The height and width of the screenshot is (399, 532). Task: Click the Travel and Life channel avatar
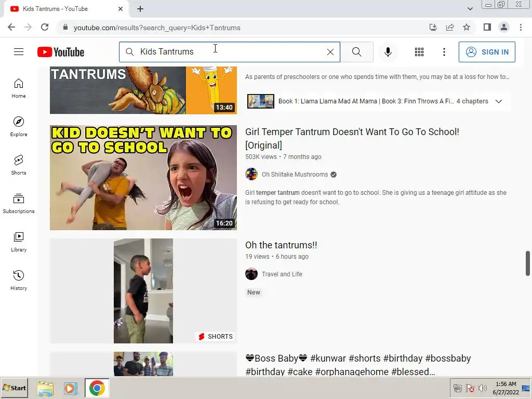click(x=251, y=274)
